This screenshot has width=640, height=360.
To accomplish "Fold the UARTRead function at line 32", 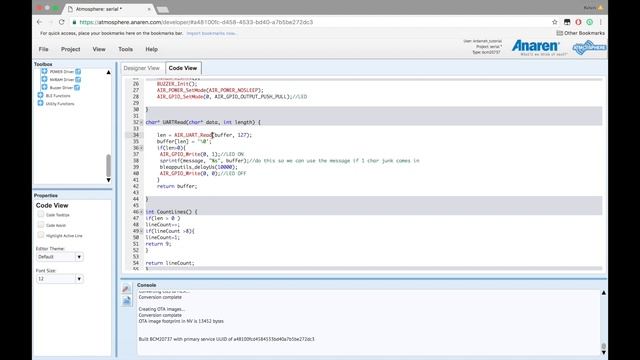I will (x=142, y=122).
